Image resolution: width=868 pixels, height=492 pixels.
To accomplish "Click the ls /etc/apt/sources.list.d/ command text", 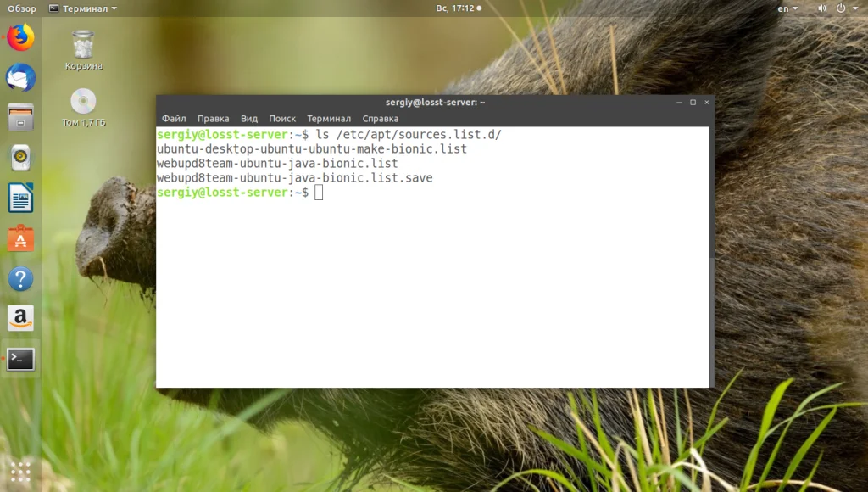I will 409,135.
